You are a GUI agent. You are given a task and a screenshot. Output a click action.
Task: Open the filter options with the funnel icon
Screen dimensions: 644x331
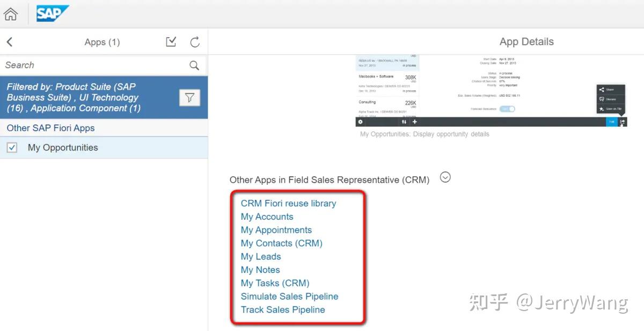point(190,97)
